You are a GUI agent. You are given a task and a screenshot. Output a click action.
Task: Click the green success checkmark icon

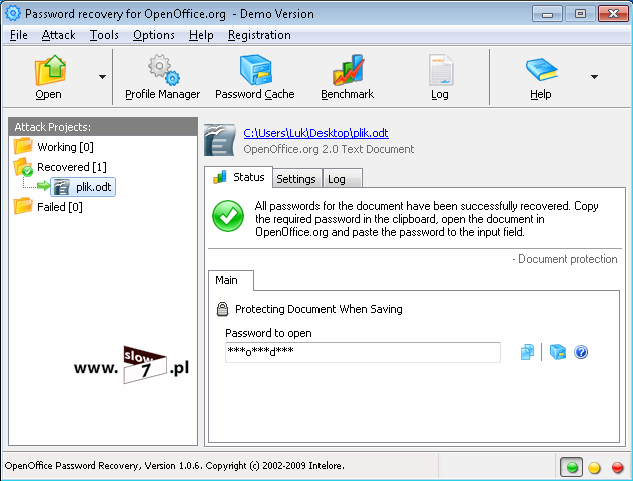coord(228,216)
